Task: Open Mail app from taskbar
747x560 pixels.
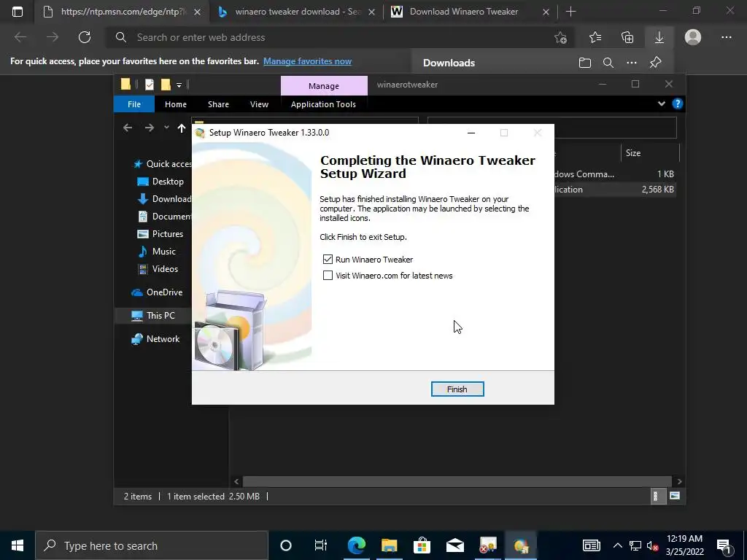Action: click(455, 545)
